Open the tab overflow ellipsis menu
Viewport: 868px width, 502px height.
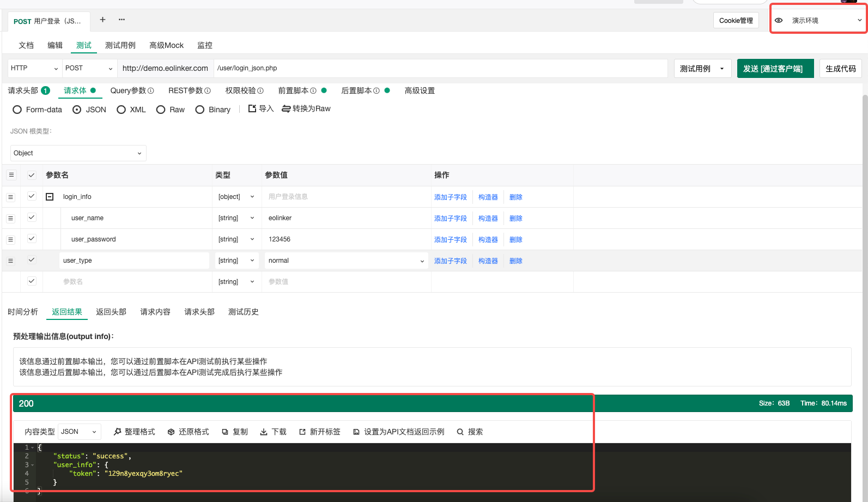pos(122,20)
